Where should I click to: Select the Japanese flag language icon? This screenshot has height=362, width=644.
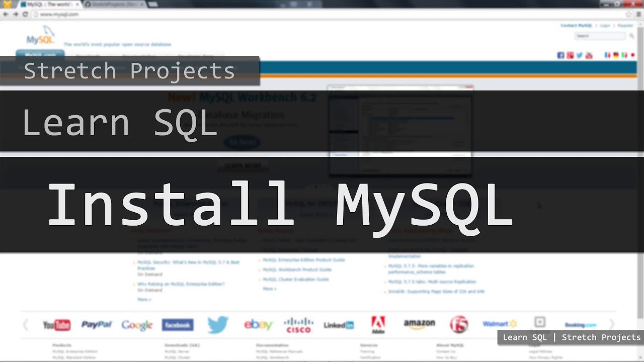click(x=633, y=55)
